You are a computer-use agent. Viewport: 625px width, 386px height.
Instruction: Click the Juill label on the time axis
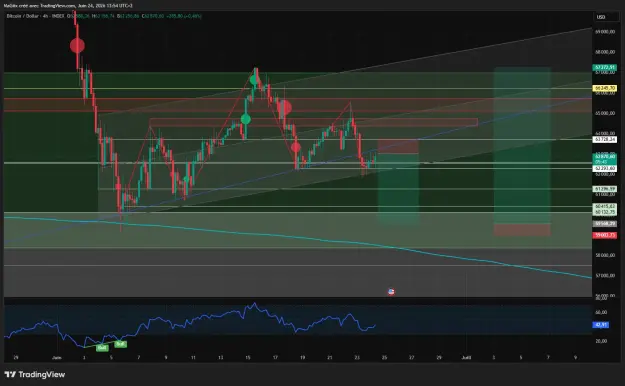(466, 358)
